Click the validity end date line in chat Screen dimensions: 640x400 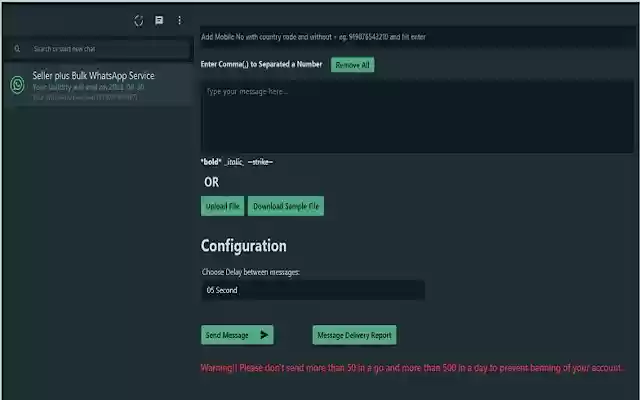[x=88, y=87]
